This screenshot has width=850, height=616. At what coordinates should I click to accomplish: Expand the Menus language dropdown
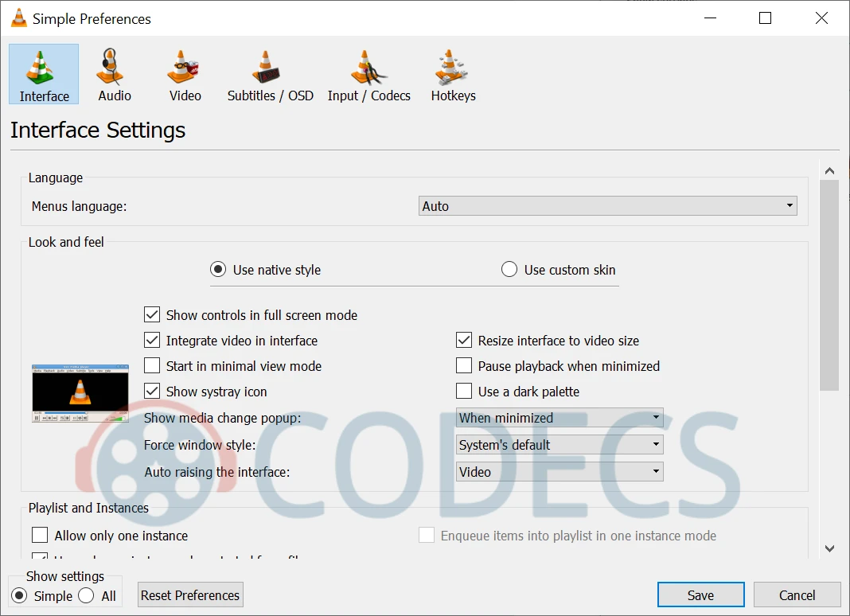[x=607, y=206]
